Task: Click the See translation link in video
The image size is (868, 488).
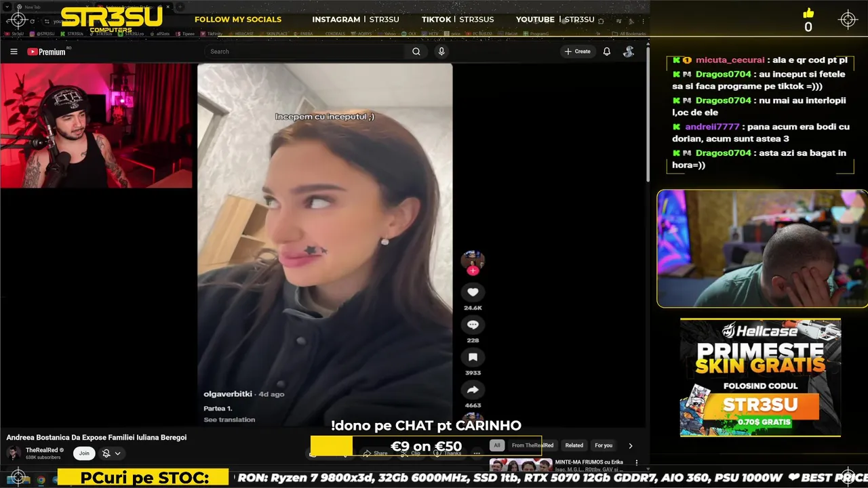Action: click(229, 420)
